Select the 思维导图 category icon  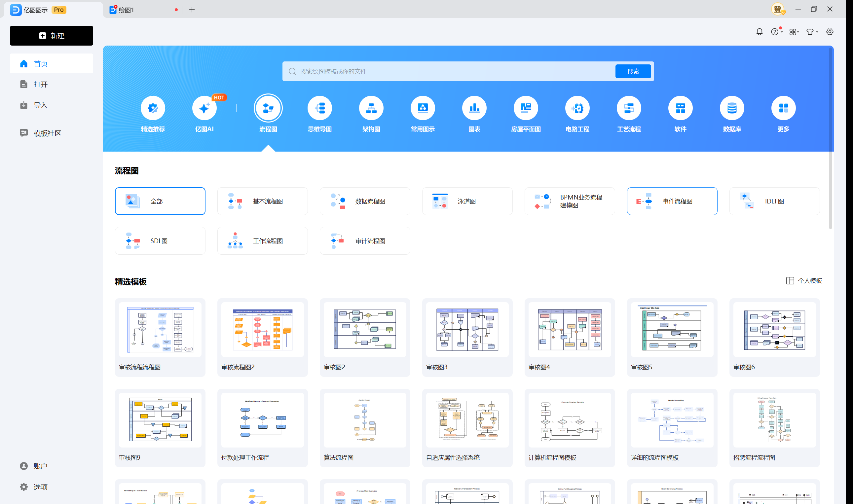320,108
